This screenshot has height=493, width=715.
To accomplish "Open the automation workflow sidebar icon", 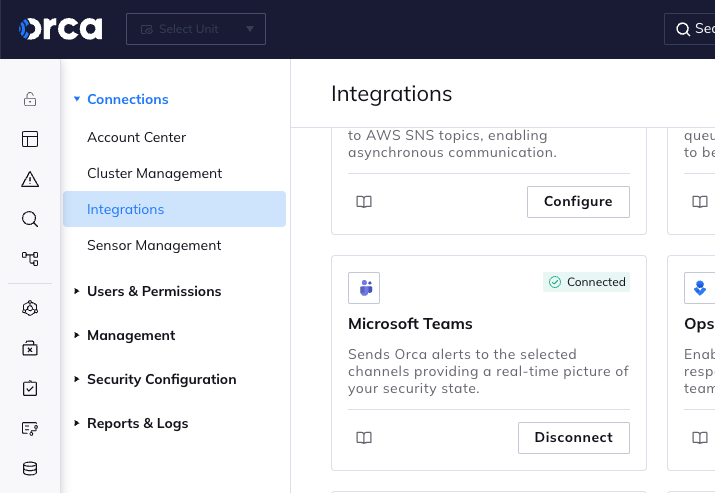I will (x=30, y=429).
